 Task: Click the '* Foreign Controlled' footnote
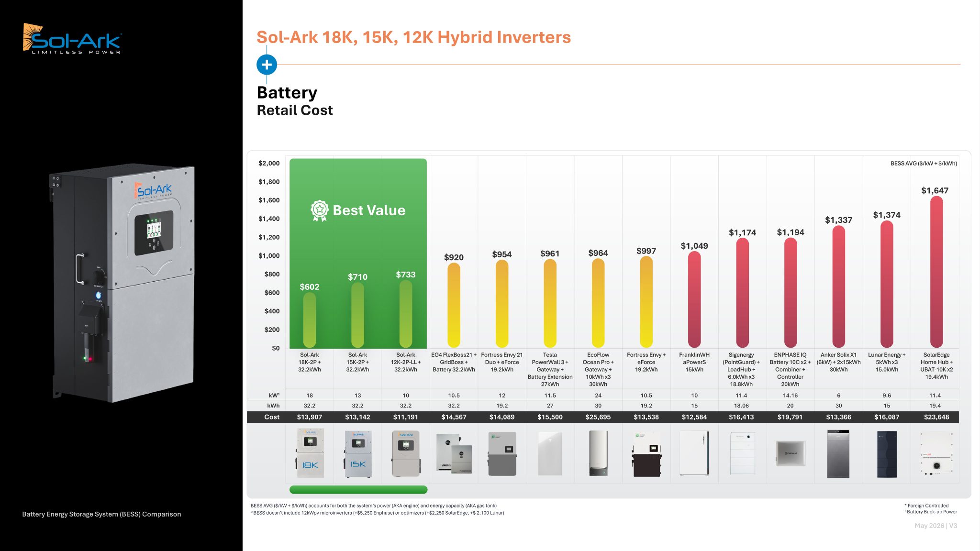[x=926, y=506]
